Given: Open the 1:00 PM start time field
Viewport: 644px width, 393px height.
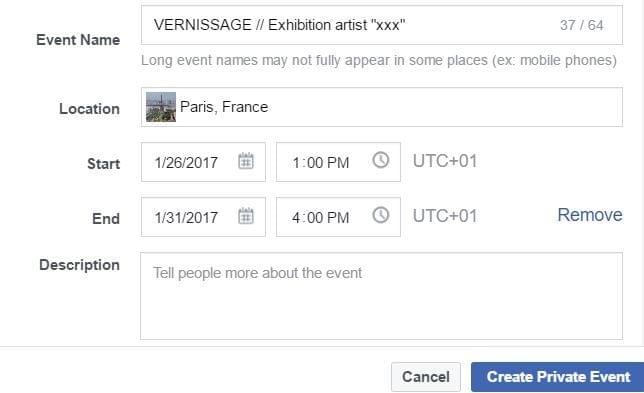Looking at the screenshot, I should (x=338, y=162).
